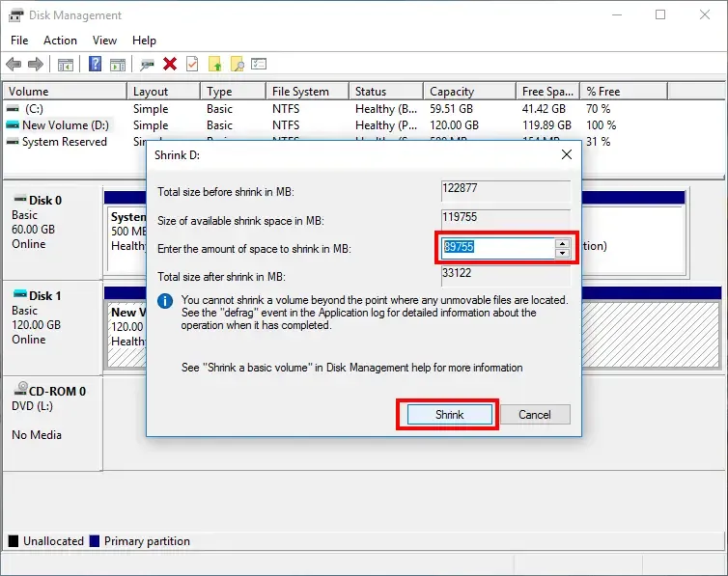Minimize the Disk Management window
This screenshot has width=728, height=576.
point(617,14)
